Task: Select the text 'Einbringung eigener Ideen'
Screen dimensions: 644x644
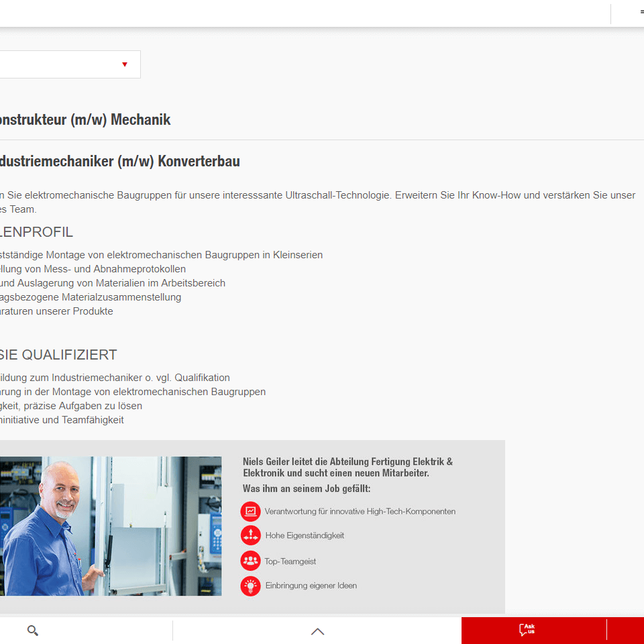Action: coord(311,586)
